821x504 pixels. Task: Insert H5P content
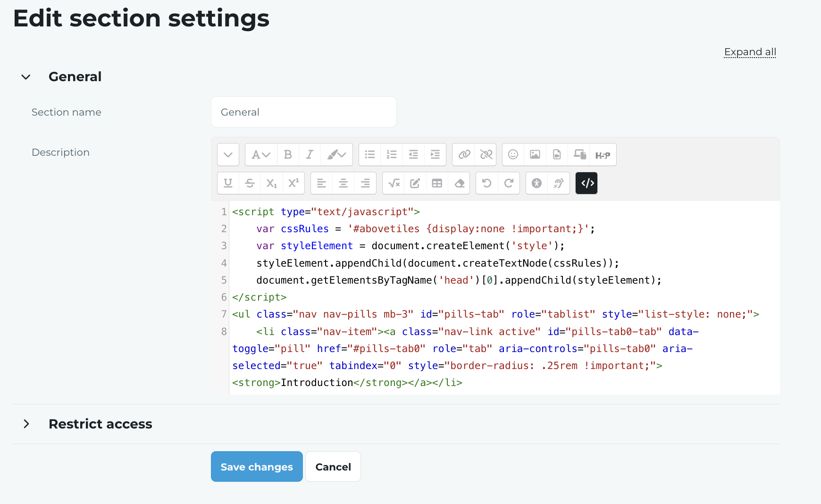click(x=603, y=155)
